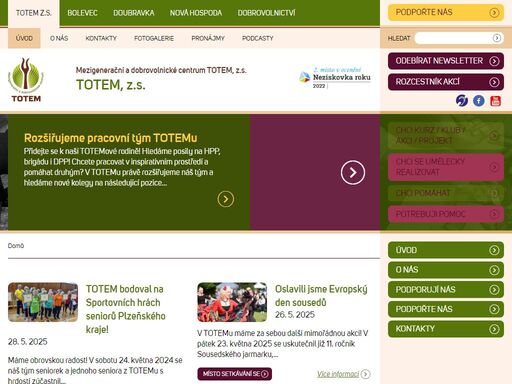Open the PRONÁJMY menu item

pyautogui.click(x=208, y=38)
